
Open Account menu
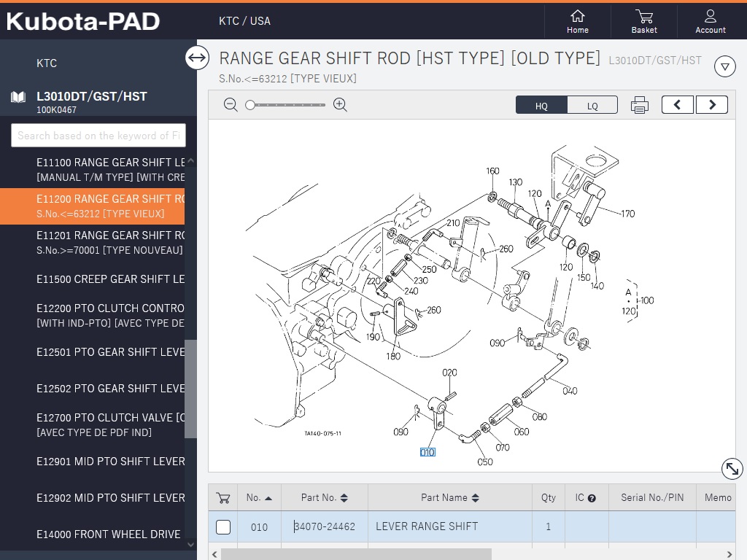coord(711,21)
